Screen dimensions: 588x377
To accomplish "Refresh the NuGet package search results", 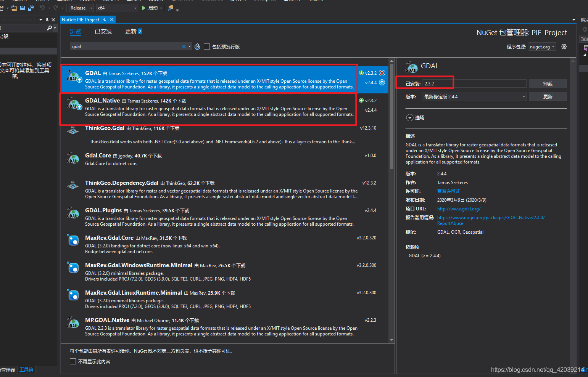I will point(197,47).
